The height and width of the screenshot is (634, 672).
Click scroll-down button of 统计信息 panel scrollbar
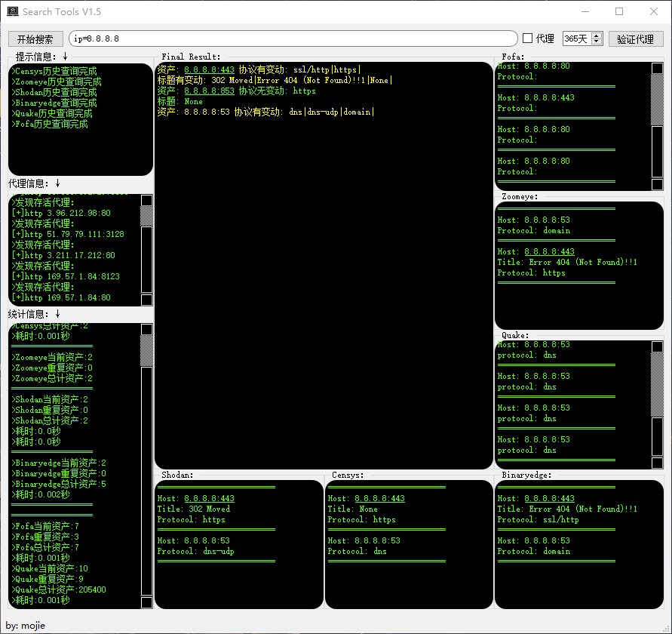point(146,602)
